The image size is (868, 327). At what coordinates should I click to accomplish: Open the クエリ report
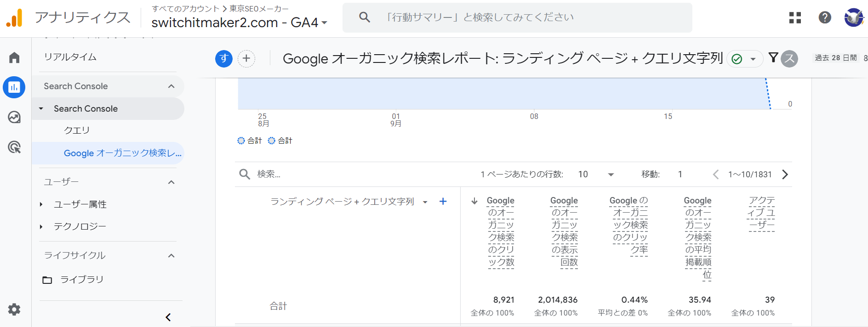click(77, 130)
